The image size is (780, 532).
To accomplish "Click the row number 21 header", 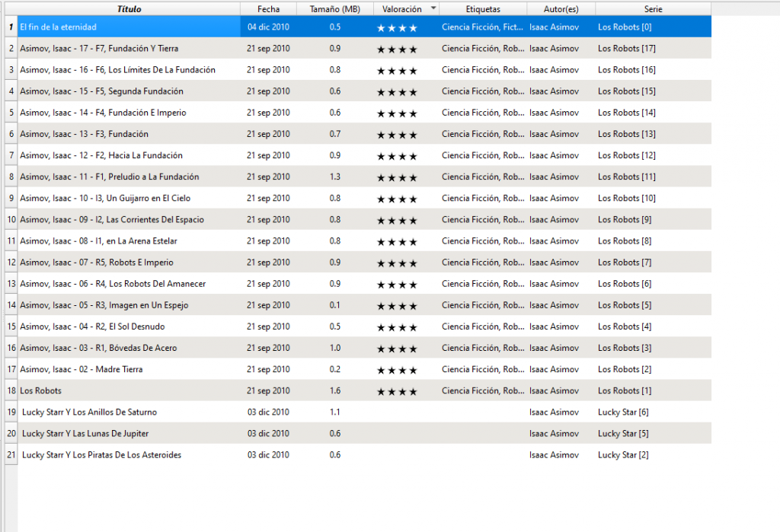I will point(11,454).
